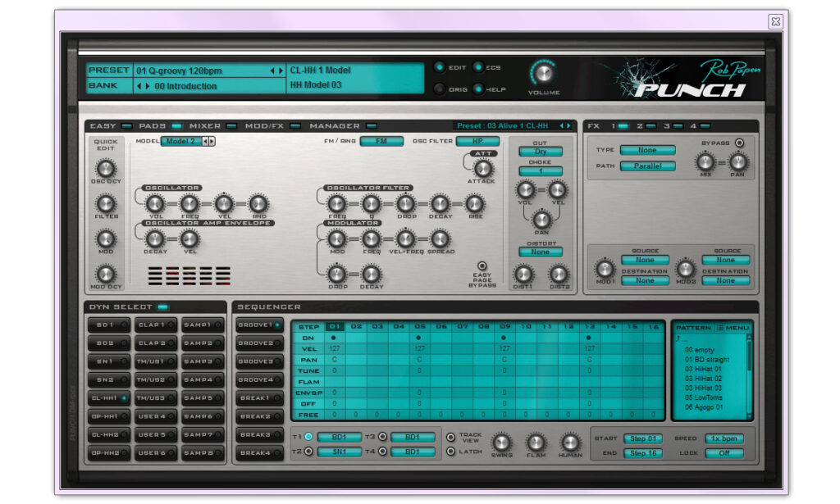Select the OP-HH2 drum pad
The height and width of the screenshot is (504, 840).
(x=109, y=453)
